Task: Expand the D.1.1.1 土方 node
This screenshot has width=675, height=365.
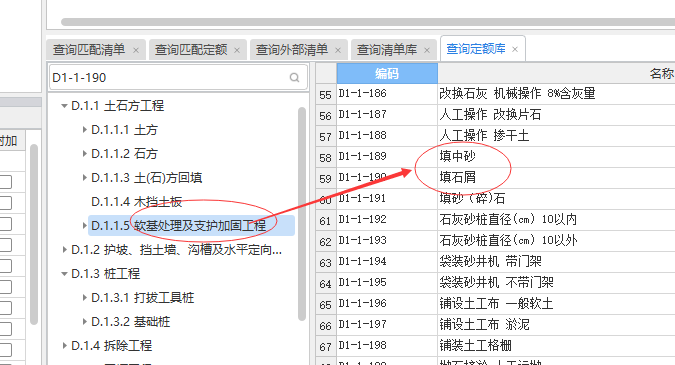Action: tap(85, 129)
